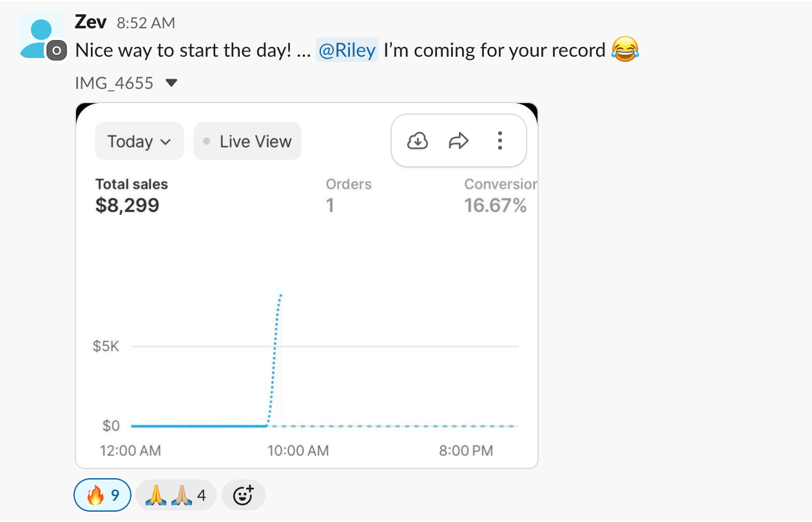
Task: Select the Orders metric
Action: click(x=348, y=195)
